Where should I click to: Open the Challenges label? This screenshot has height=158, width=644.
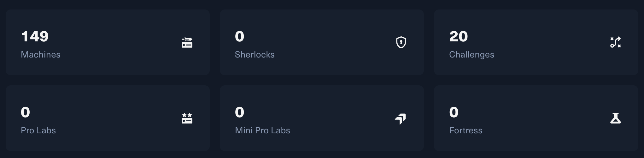pyautogui.click(x=471, y=55)
